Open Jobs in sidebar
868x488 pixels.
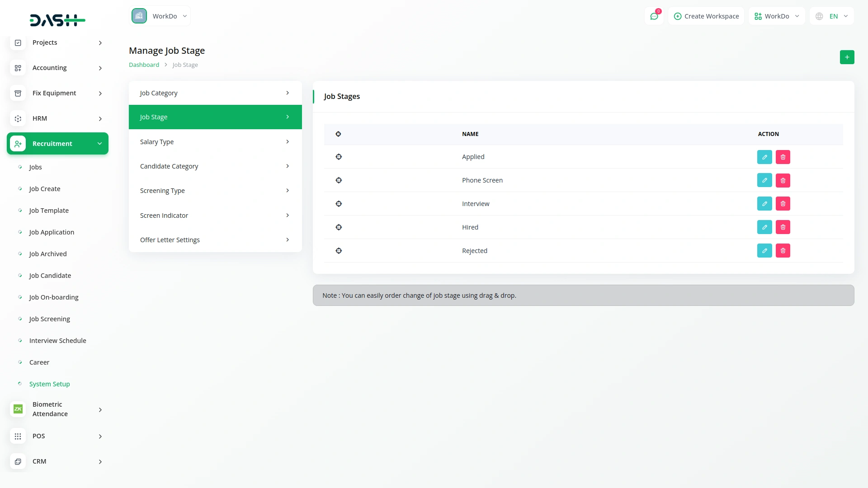pos(36,167)
